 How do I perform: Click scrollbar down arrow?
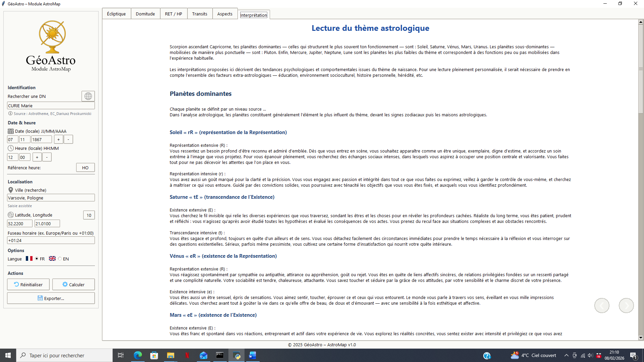pyautogui.click(x=641, y=338)
